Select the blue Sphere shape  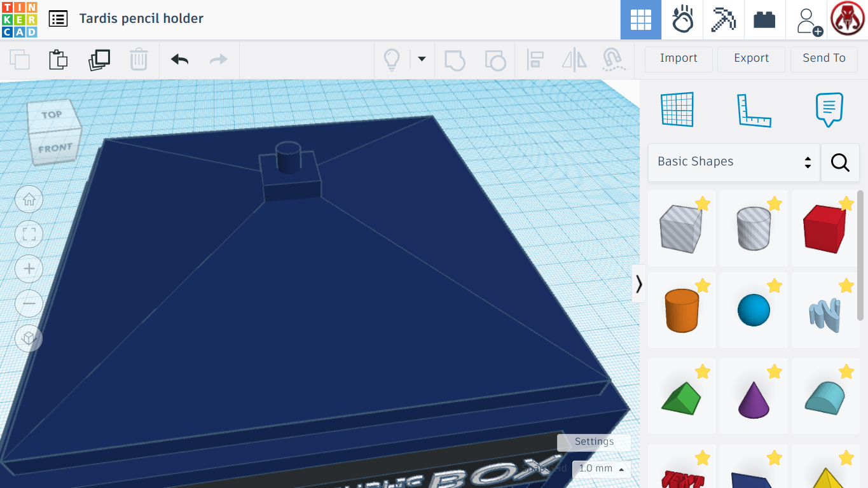[754, 310]
